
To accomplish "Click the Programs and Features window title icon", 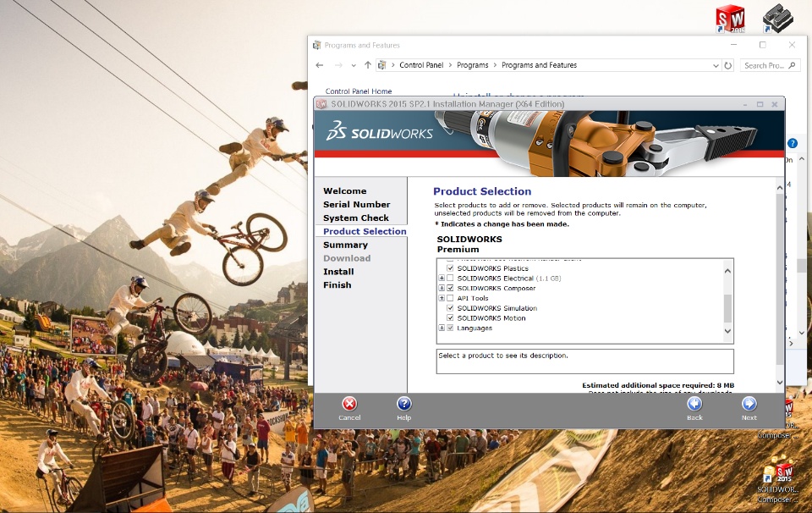I will click(x=317, y=45).
